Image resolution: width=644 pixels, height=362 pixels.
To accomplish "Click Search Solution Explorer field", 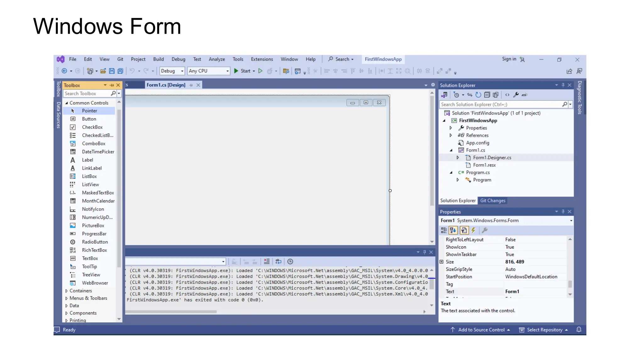I will pyautogui.click(x=500, y=104).
